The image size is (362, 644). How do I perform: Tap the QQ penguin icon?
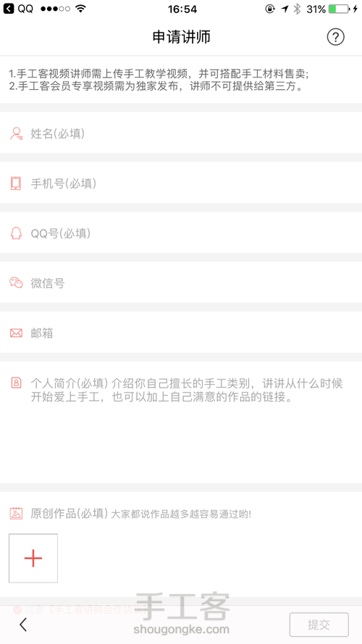pyautogui.click(x=16, y=233)
